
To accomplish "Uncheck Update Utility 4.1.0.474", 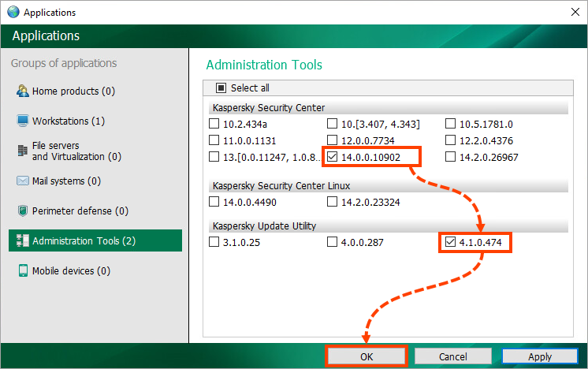I will coord(450,242).
